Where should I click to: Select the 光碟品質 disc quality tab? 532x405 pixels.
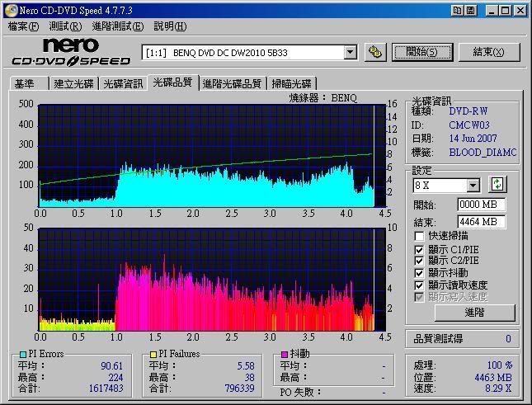(172, 82)
